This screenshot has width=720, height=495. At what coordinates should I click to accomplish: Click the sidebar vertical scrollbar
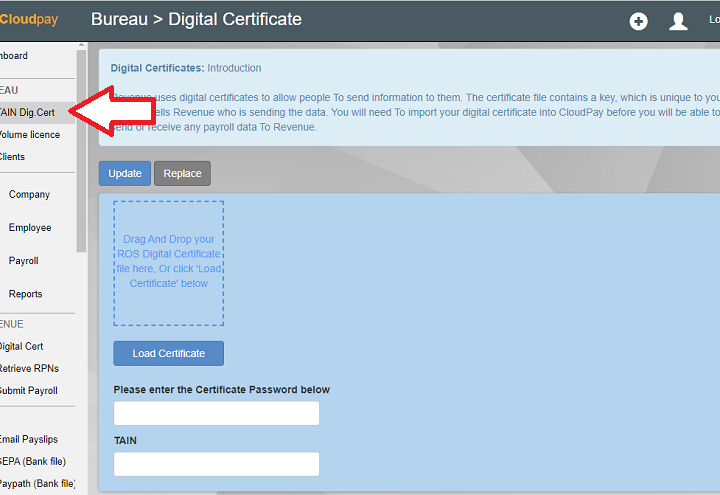point(82,150)
